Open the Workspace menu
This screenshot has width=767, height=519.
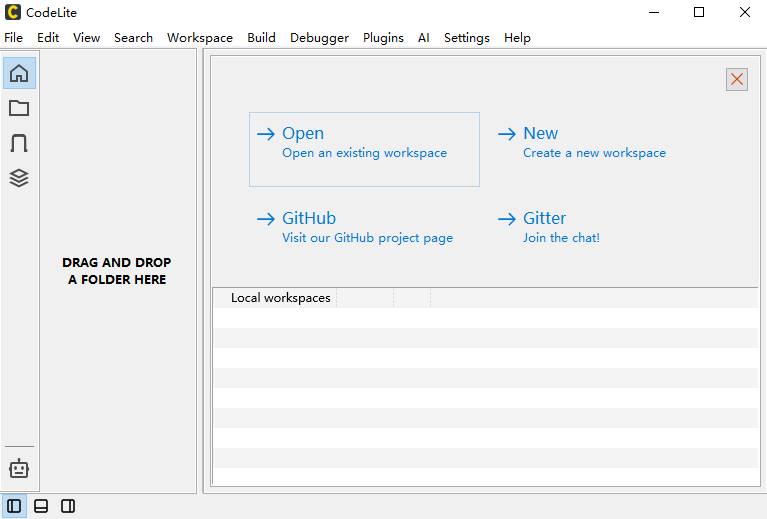(200, 38)
